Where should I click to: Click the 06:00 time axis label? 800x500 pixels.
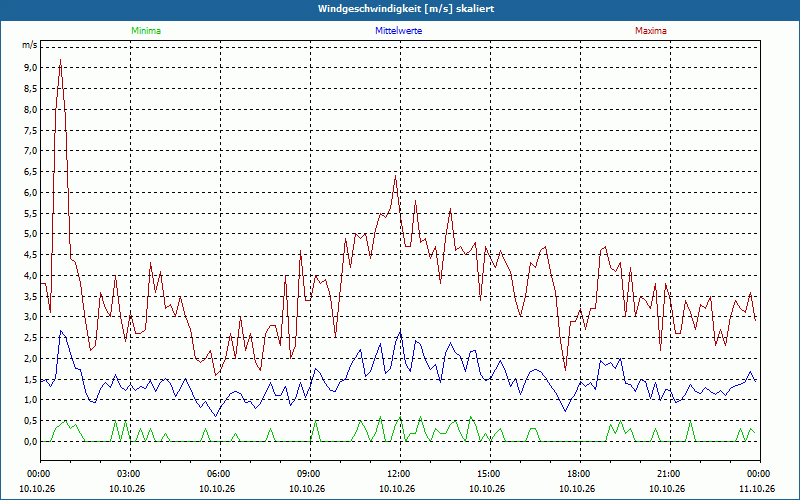click(220, 474)
